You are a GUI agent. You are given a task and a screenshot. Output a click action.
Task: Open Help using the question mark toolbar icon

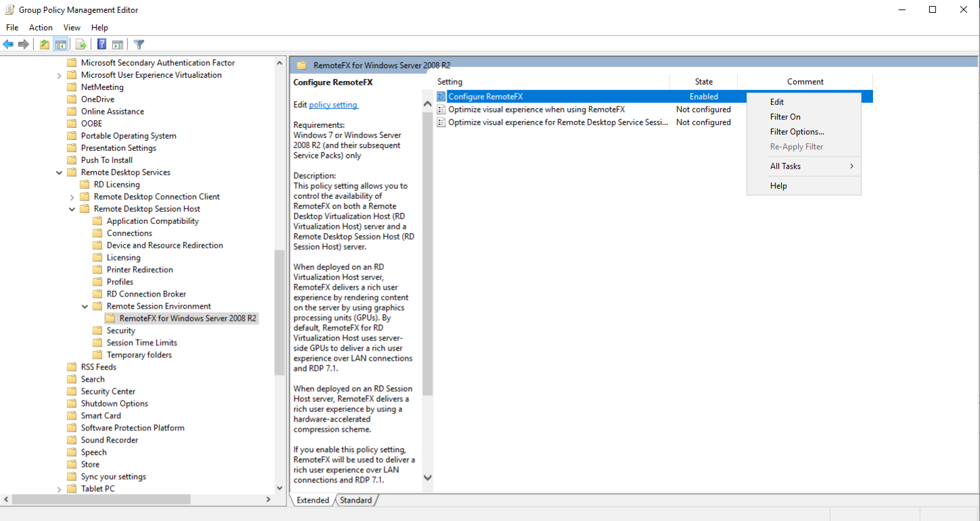tap(101, 44)
